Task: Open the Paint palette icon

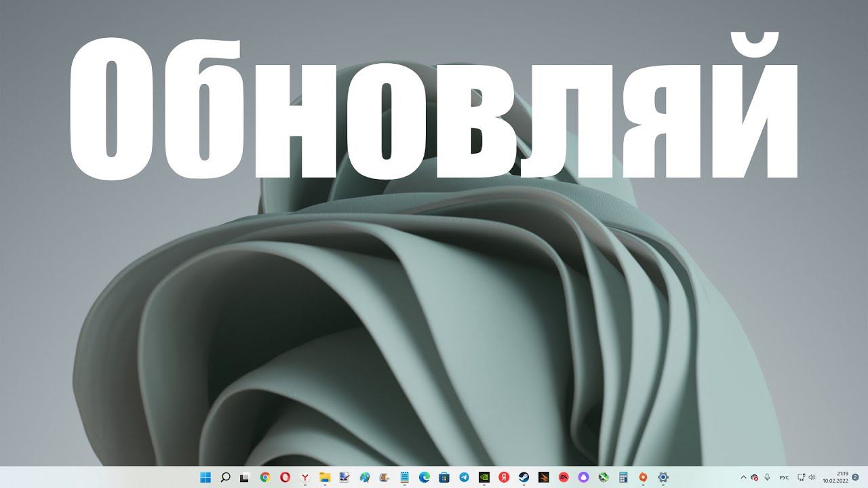Action: (x=365, y=477)
